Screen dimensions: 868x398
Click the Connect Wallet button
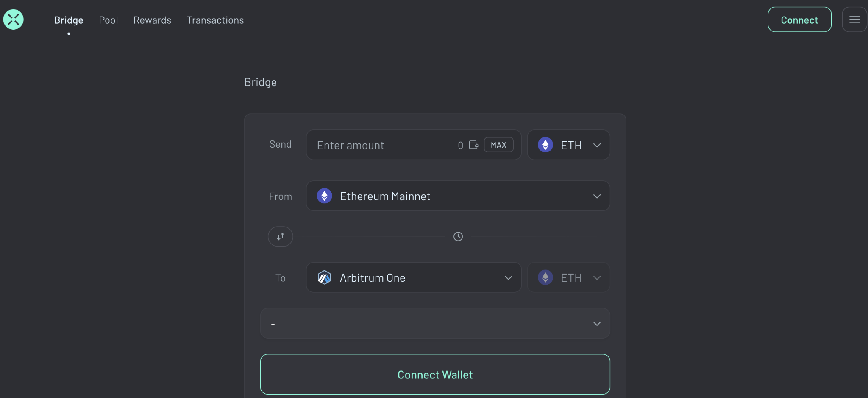[435, 375]
